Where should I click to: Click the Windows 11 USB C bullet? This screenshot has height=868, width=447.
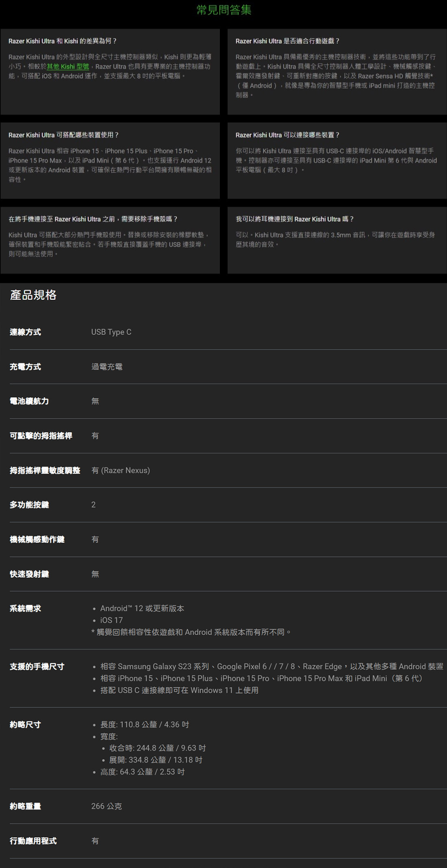pyautogui.click(x=179, y=690)
